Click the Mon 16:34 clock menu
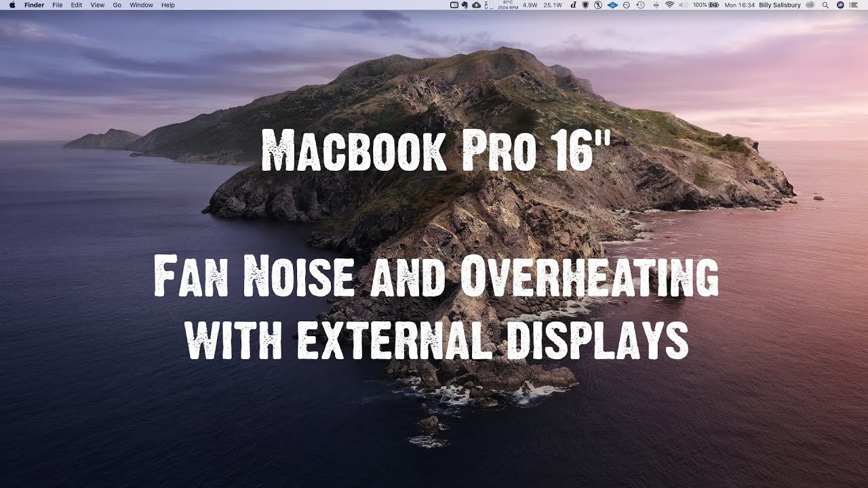Viewport: 868px width, 488px height. pos(739,5)
